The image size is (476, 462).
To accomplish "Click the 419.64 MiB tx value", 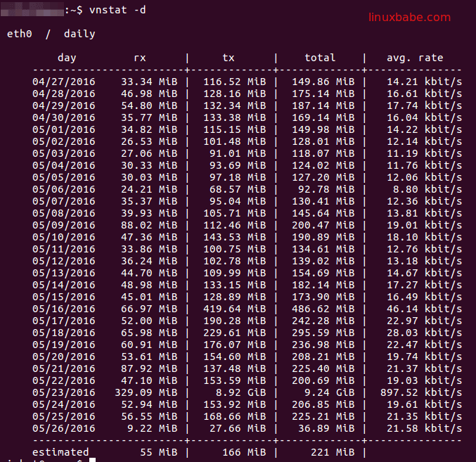I will coord(234,309).
